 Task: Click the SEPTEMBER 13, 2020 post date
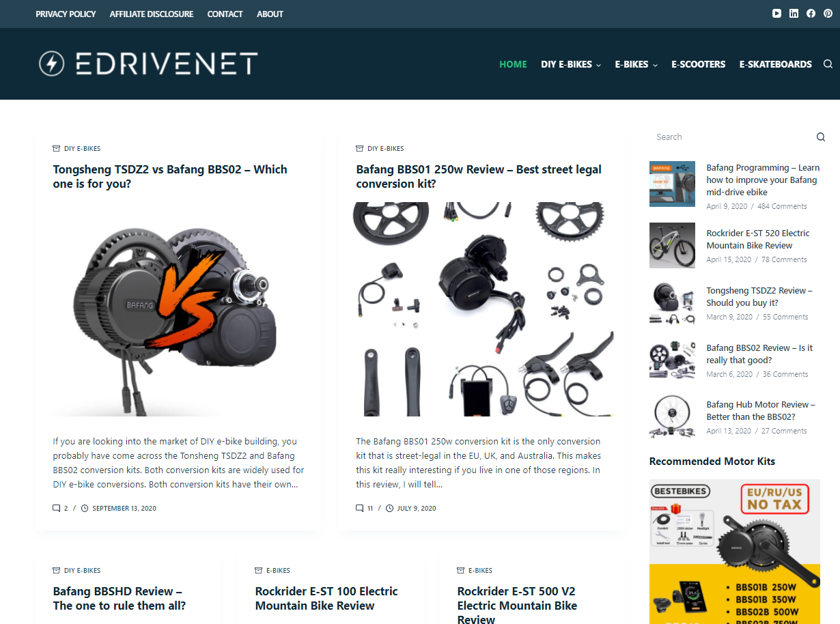click(x=124, y=508)
